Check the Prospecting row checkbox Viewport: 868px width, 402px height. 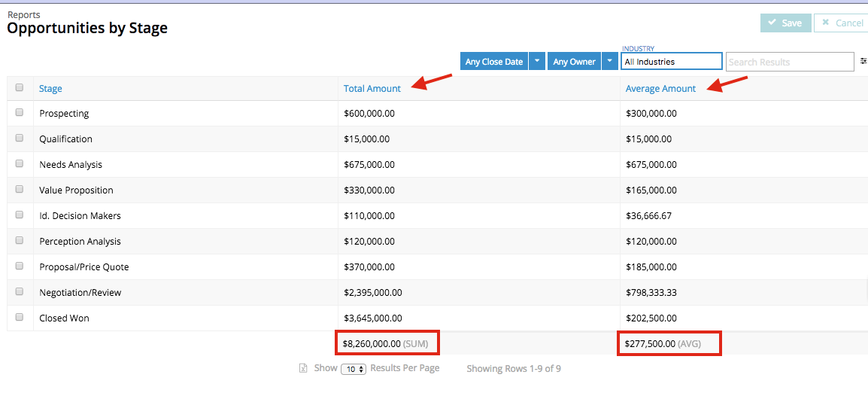pos(20,113)
